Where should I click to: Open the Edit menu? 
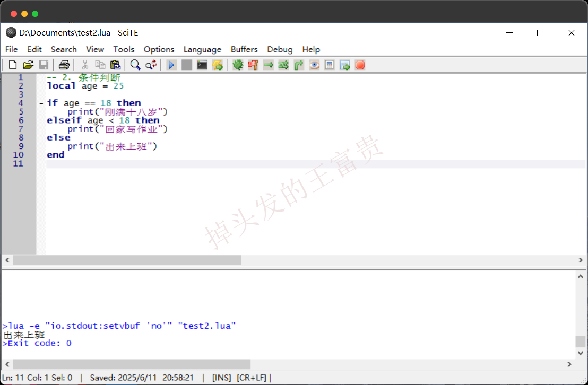34,49
